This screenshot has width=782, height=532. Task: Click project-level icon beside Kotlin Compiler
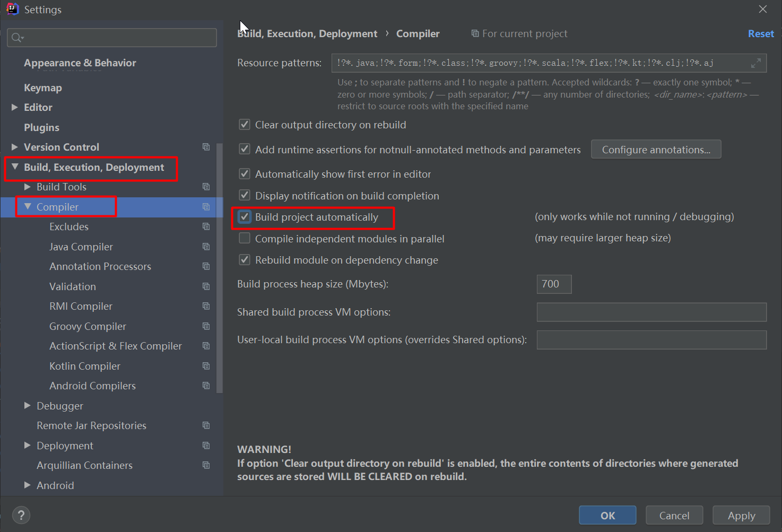coord(206,366)
